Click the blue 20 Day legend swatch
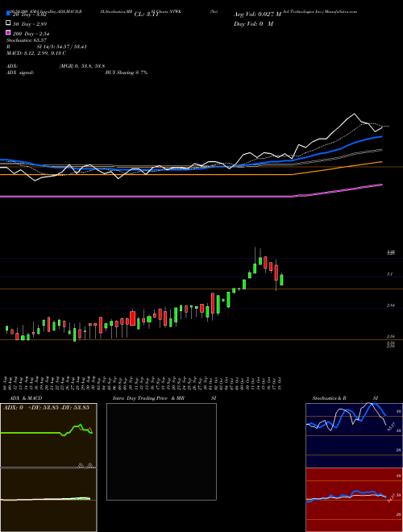The width and height of the screenshot is (403, 532). pos(9,14)
